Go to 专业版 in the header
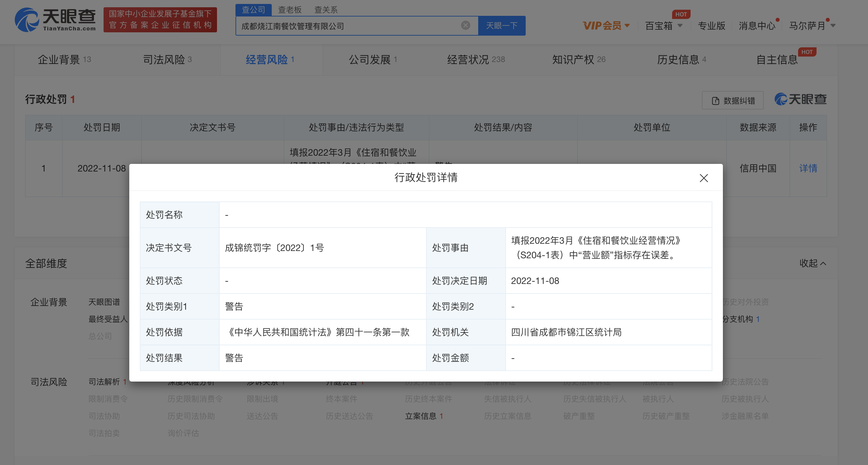 711,26
